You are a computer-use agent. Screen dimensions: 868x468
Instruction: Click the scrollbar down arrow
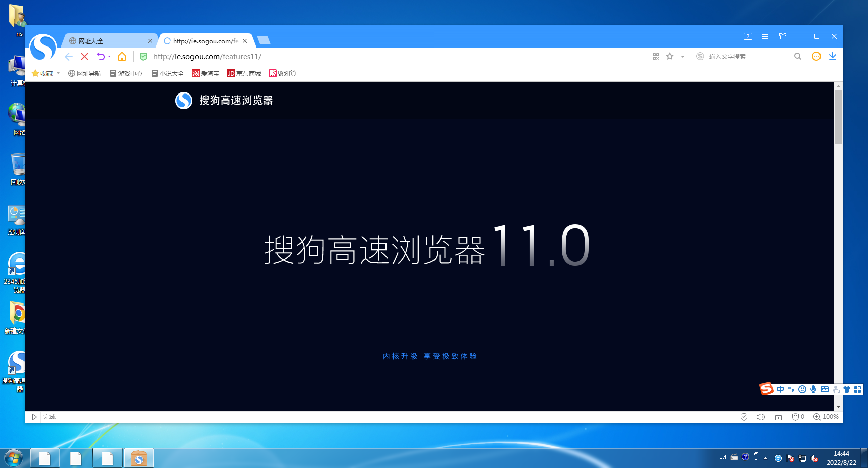coord(838,407)
